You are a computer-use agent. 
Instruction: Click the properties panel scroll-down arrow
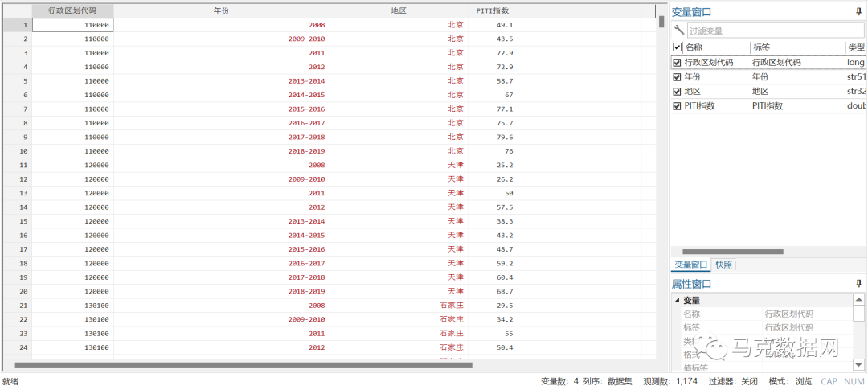858,363
